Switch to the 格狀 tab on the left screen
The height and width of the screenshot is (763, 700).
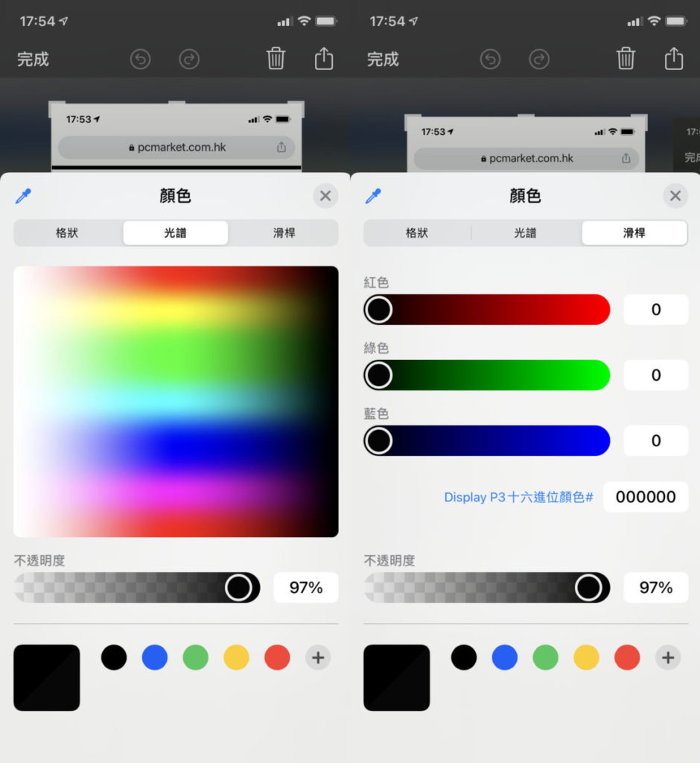point(67,232)
